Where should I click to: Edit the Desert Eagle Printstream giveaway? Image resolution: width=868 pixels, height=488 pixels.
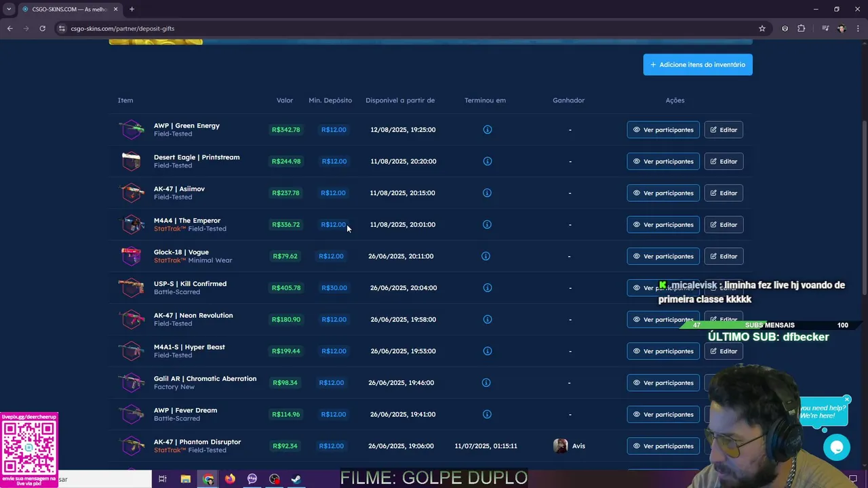coord(724,161)
